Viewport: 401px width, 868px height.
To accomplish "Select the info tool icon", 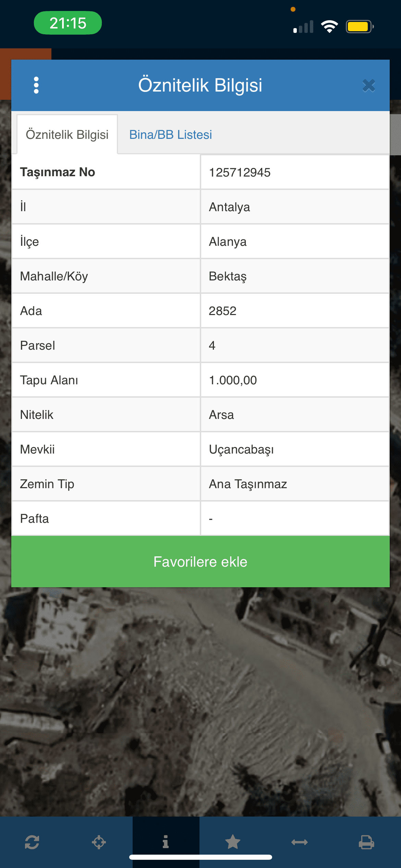I will (x=166, y=842).
